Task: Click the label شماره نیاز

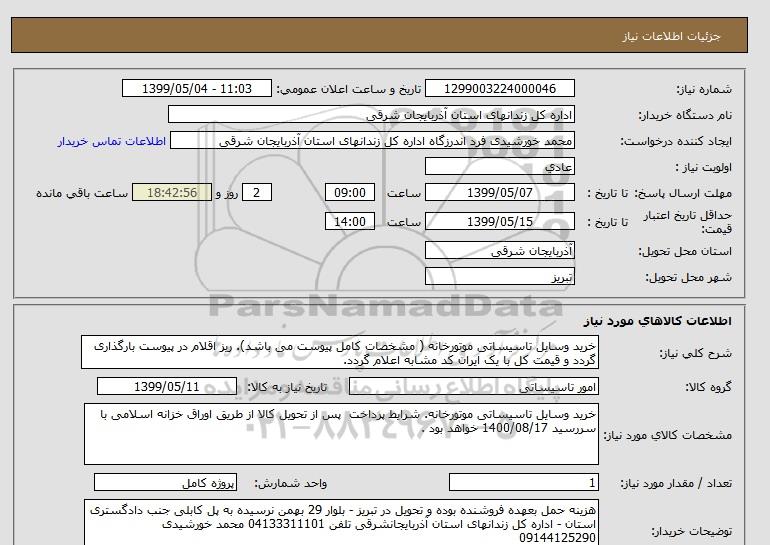Action: 704,89
